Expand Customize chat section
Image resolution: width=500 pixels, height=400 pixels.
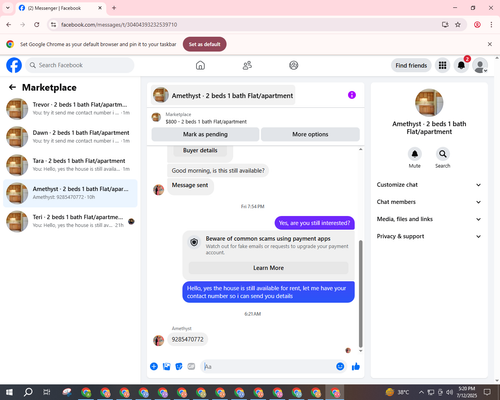pos(429,185)
